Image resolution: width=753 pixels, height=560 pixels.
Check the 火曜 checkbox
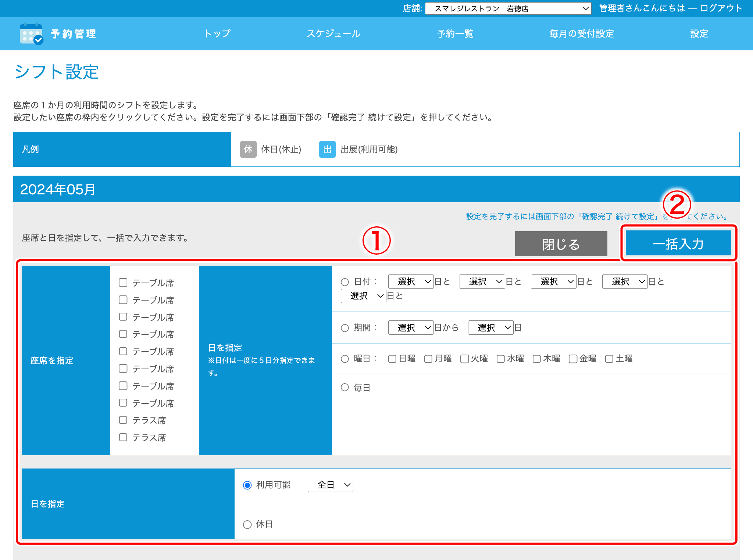[x=464, y=359]
